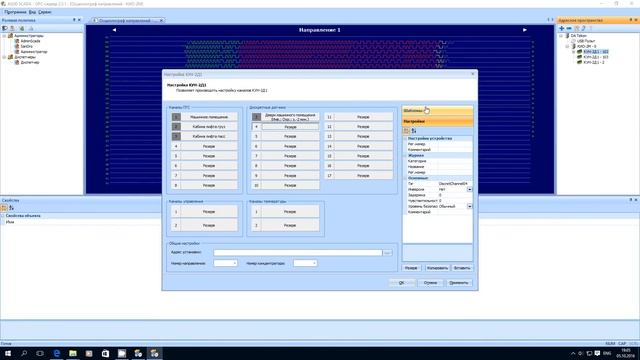Pin the Адресное пространство panel
This screenshot has width=640, height=360.
631,20
